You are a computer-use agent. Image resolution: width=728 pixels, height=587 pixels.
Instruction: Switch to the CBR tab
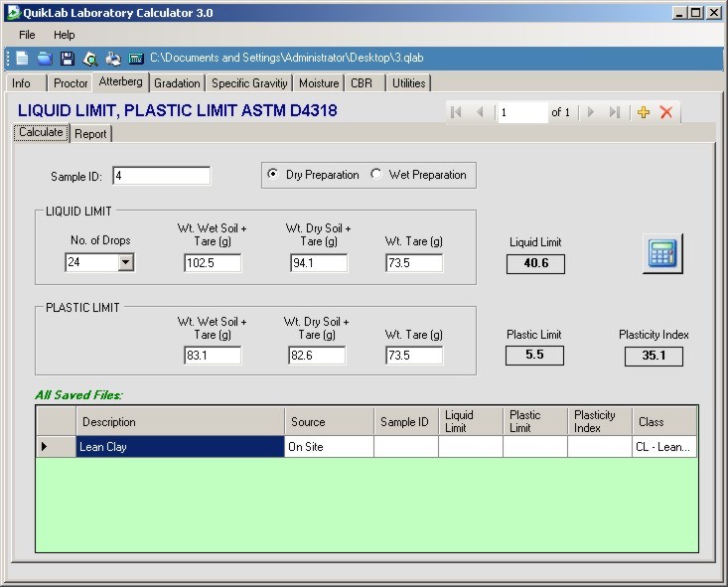(364, 83)
